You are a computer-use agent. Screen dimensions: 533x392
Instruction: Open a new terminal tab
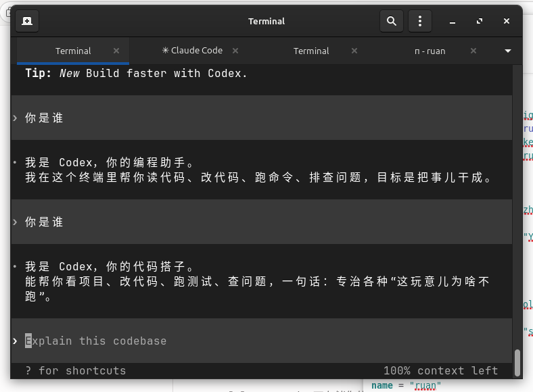tap(27, 21)
